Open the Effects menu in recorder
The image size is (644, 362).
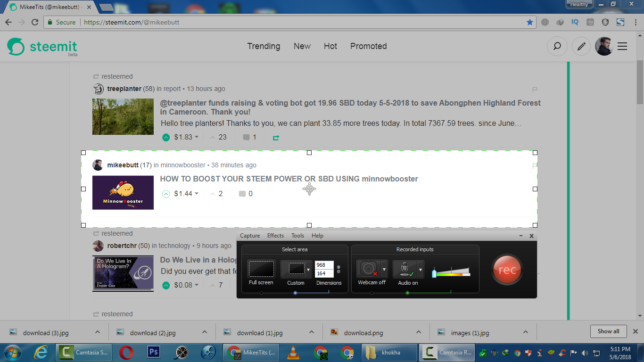click(275, 236)
